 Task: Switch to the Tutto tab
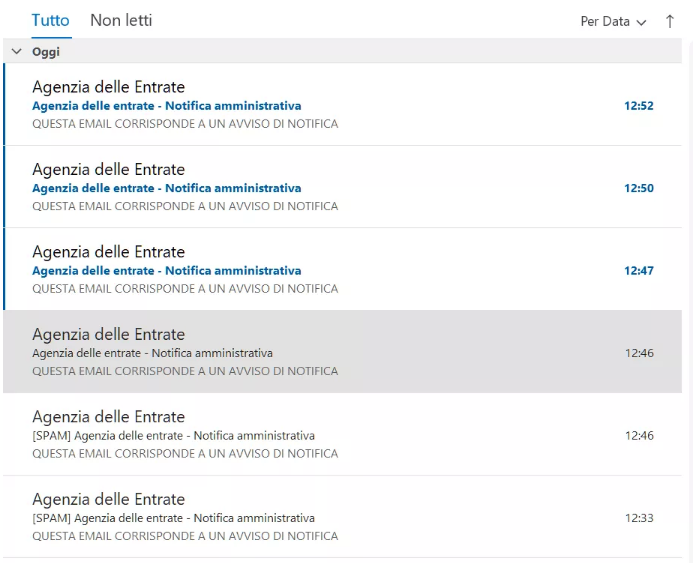(x=50, y=20)
